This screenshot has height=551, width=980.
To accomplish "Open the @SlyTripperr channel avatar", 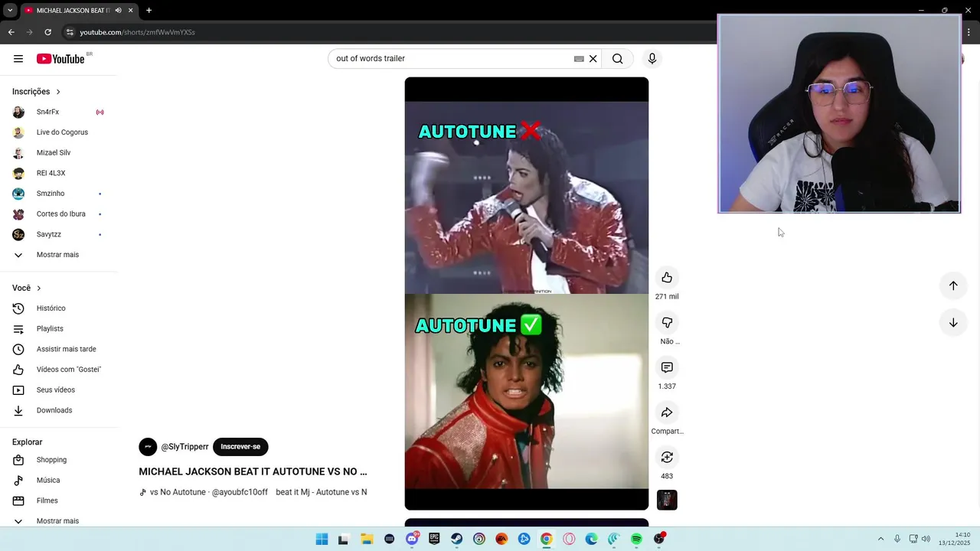I will 148,447.
